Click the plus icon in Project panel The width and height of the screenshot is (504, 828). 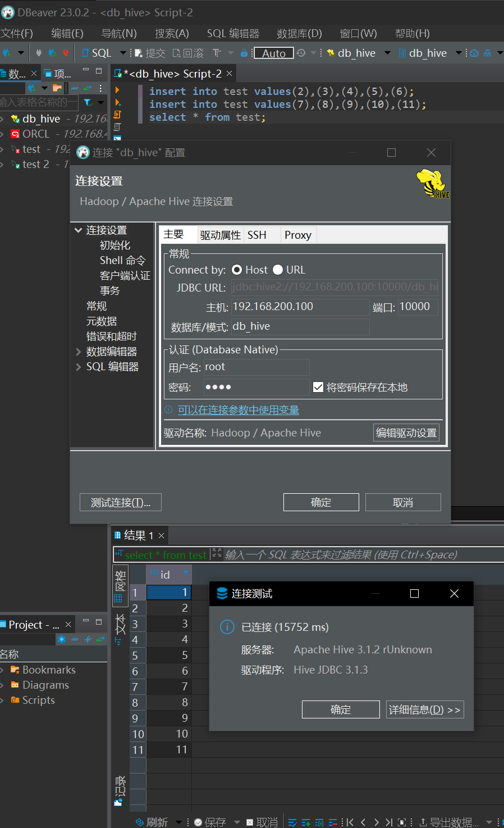click(88, 639)
